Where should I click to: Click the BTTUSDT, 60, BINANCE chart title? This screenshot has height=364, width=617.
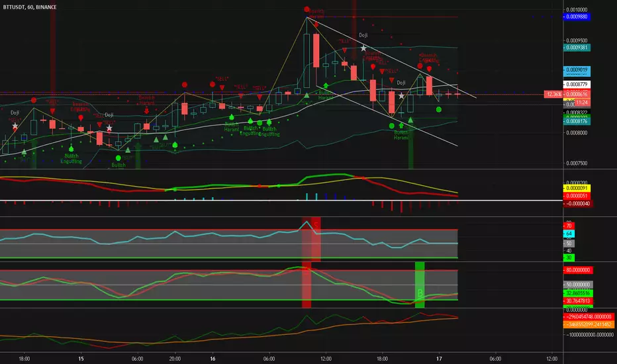click(30, 7)
